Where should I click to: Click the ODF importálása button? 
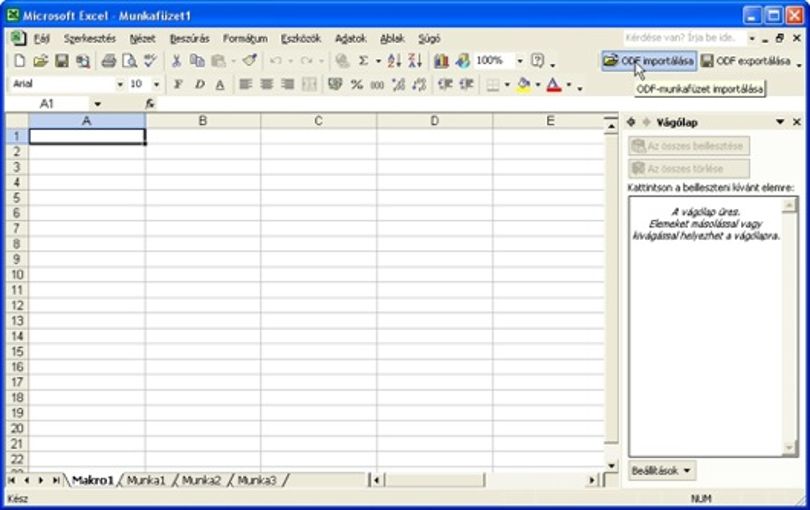pos(649,61)
